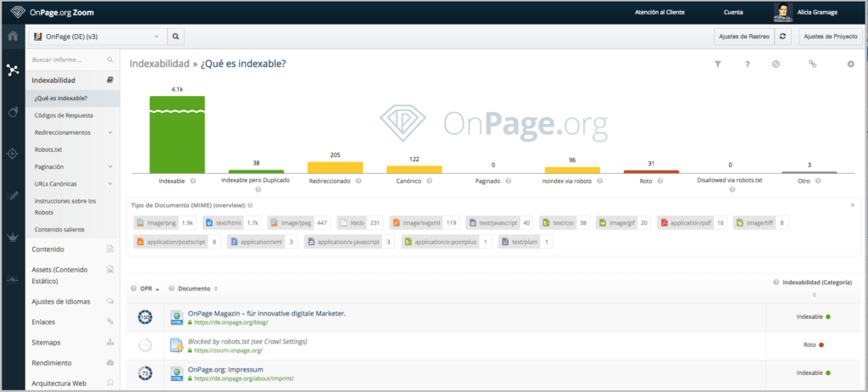868x392 pixels.
Task: Open Atención al Cliente menu
Action: pos(659,12)
